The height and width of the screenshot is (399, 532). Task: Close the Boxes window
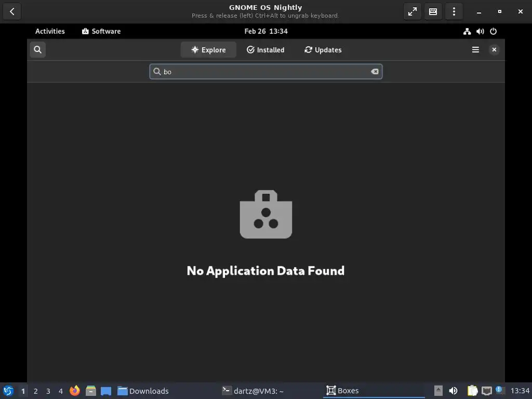[521, 11]
